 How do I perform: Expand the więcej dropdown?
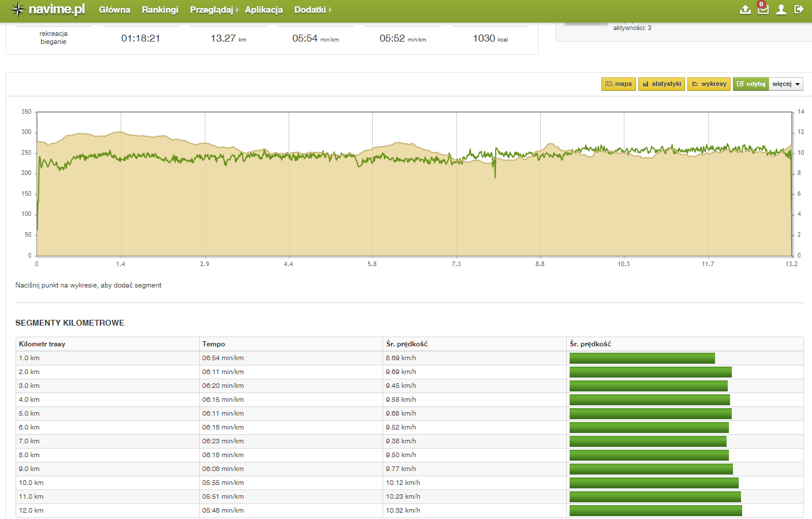point(786,84)
